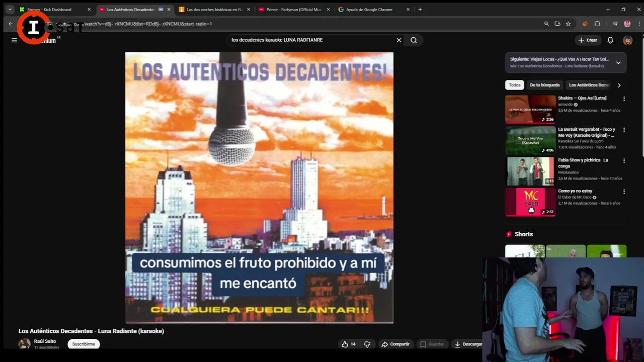The image size is (644, 362).
Task: Switch to Stream - Kick Dashboard tab
Action: pos(49,10)
